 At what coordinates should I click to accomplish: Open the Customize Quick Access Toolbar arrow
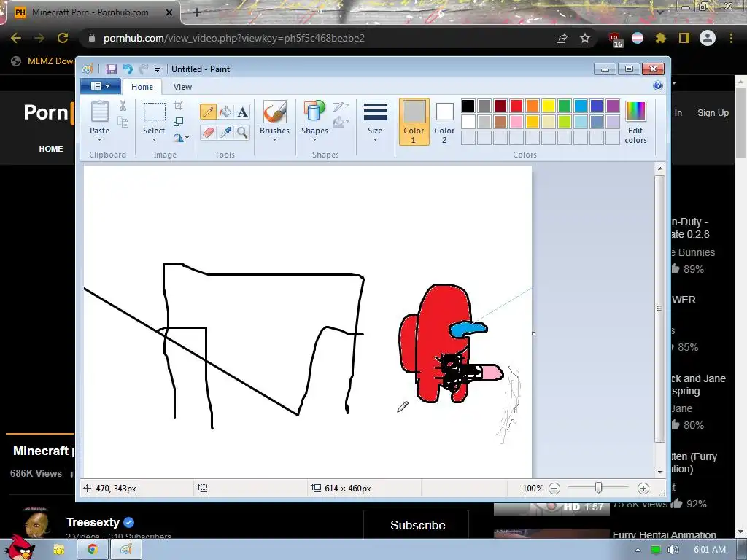point(157,69)
